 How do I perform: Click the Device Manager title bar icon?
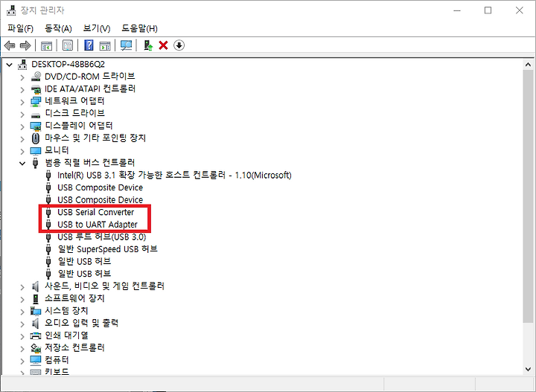(x=11, y=10)
